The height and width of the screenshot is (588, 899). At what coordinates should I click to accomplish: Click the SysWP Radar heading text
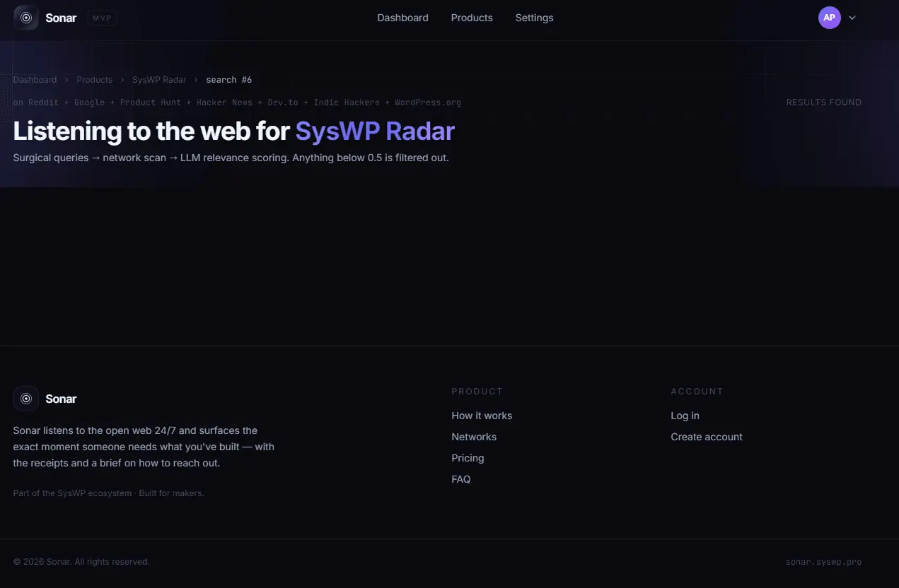(x=375, y=131)
